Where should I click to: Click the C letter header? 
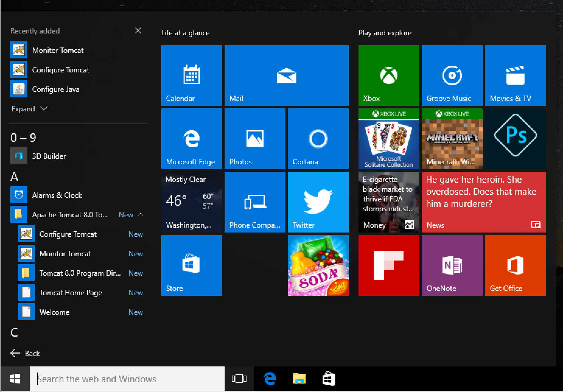click(14, 332)
